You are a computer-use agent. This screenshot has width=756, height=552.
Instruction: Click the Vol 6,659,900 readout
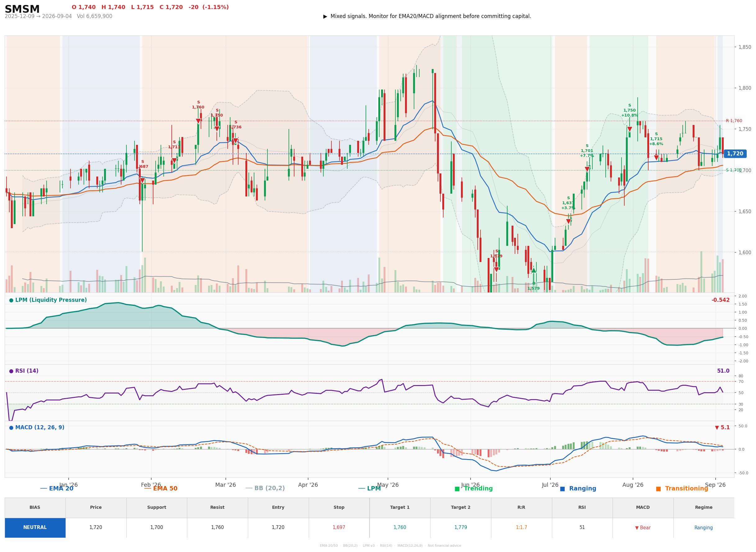94,16
